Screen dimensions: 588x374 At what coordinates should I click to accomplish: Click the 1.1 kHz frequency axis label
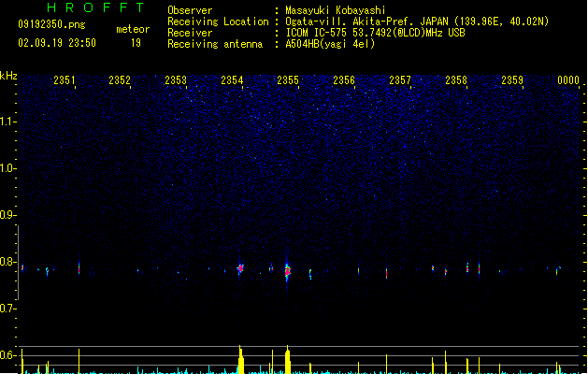tap(8, 122)
